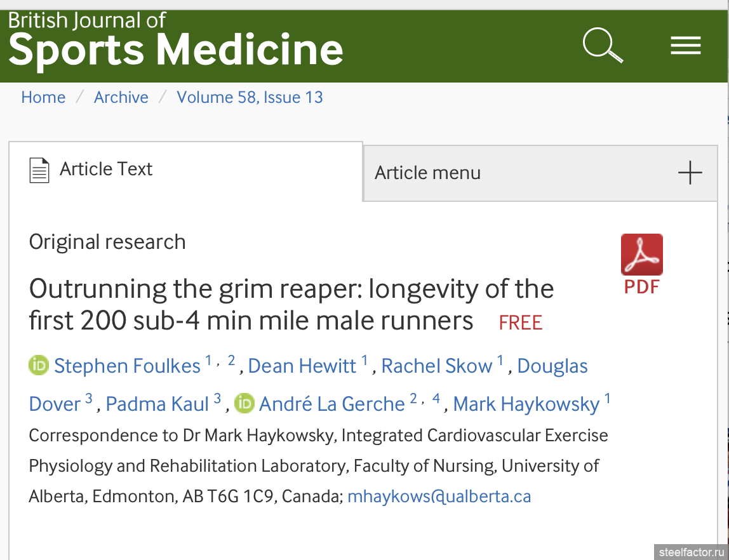Screen dimensions: 729x560
Task: Select the Article Text tab
Action: pos(185,170)
